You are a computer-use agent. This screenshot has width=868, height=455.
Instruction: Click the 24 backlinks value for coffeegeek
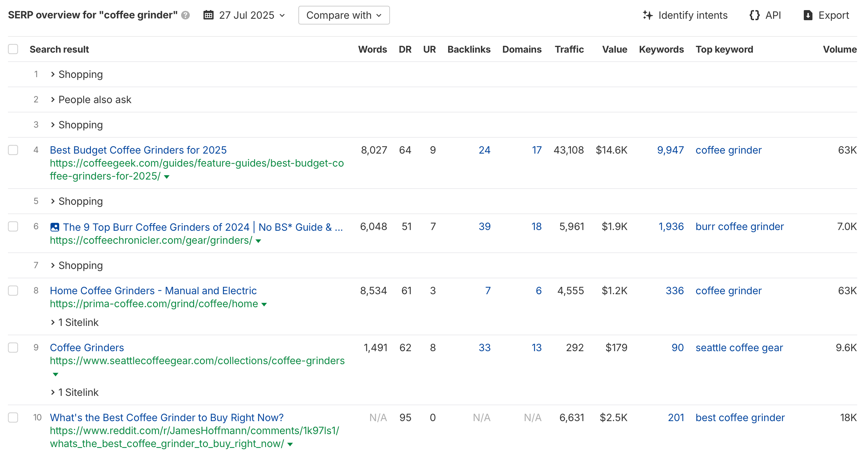485,150
